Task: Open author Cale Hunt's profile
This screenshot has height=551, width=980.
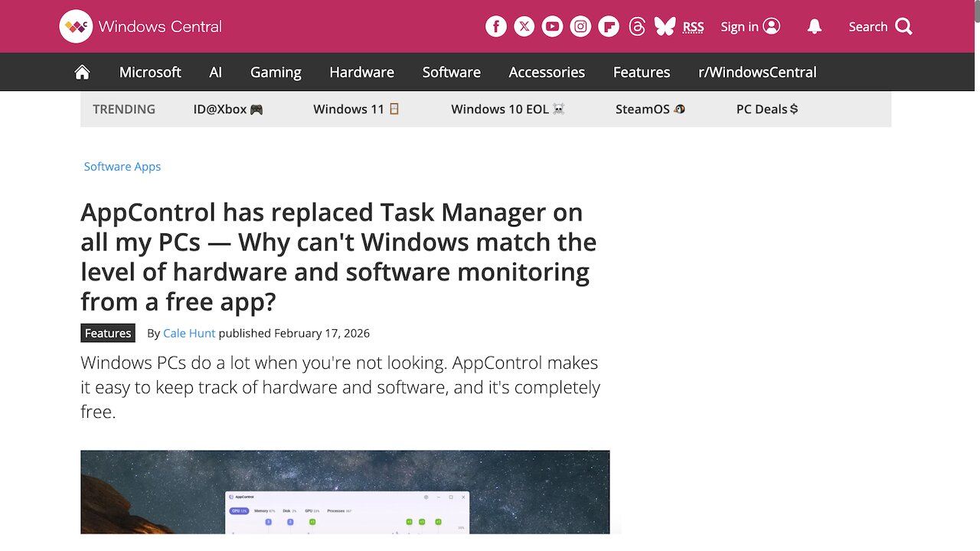Action: (189, 334)
